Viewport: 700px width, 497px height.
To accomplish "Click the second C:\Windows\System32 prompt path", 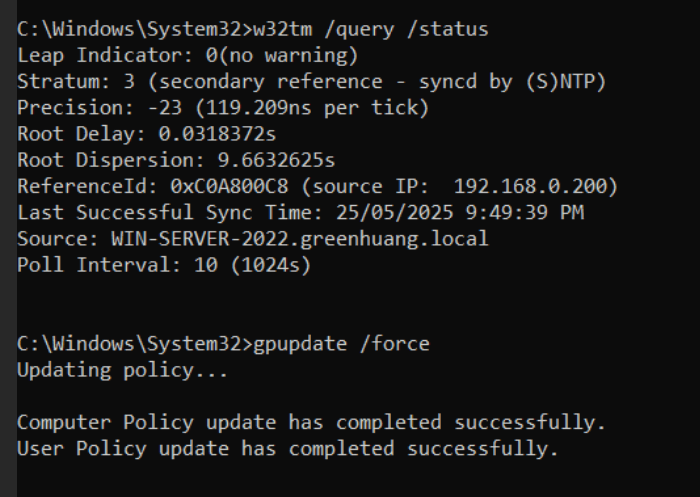I will (x=135, y=344).
